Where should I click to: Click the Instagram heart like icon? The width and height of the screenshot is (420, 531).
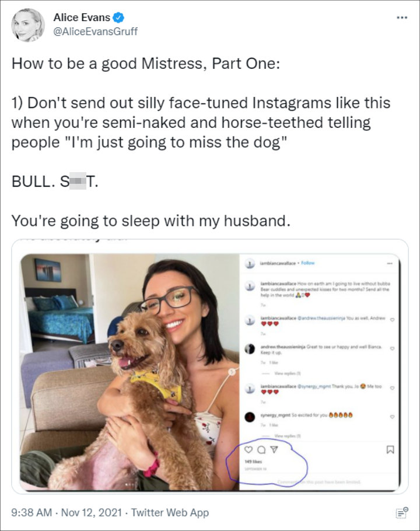tap(249, 449)
